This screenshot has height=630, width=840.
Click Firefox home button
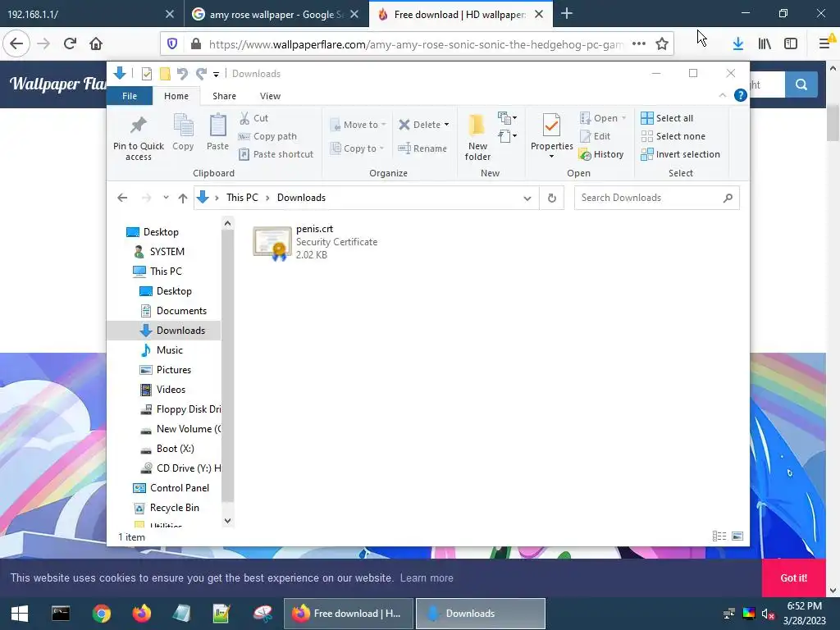pyautogui.click(x=96, y=44)
